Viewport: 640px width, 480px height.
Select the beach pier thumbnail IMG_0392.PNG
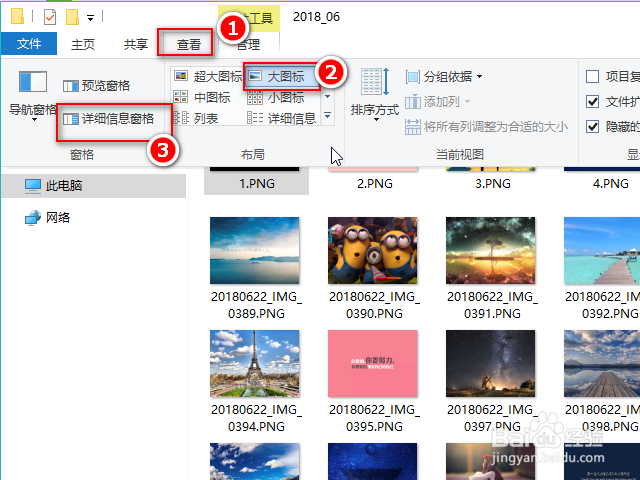pyautogui.click(x=602, y=250)
